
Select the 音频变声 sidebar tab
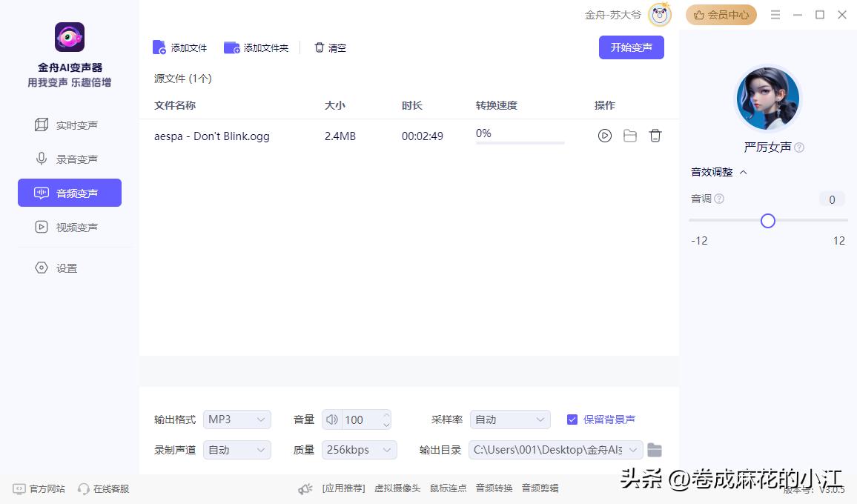(70, 193)
